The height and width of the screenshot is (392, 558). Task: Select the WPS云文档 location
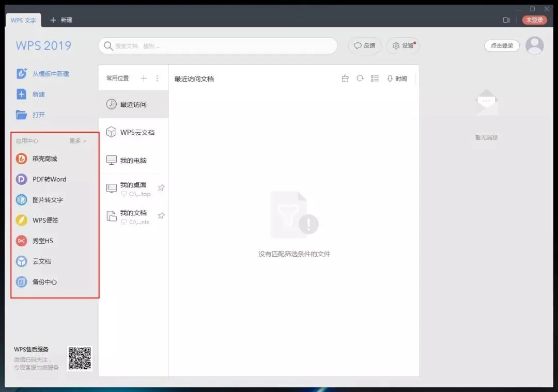pos(134,132)
